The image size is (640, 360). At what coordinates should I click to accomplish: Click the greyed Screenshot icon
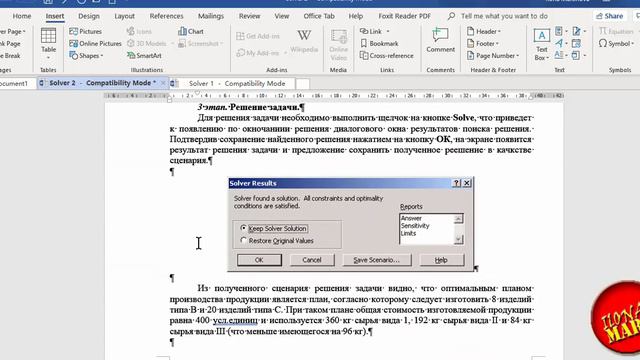182,43
